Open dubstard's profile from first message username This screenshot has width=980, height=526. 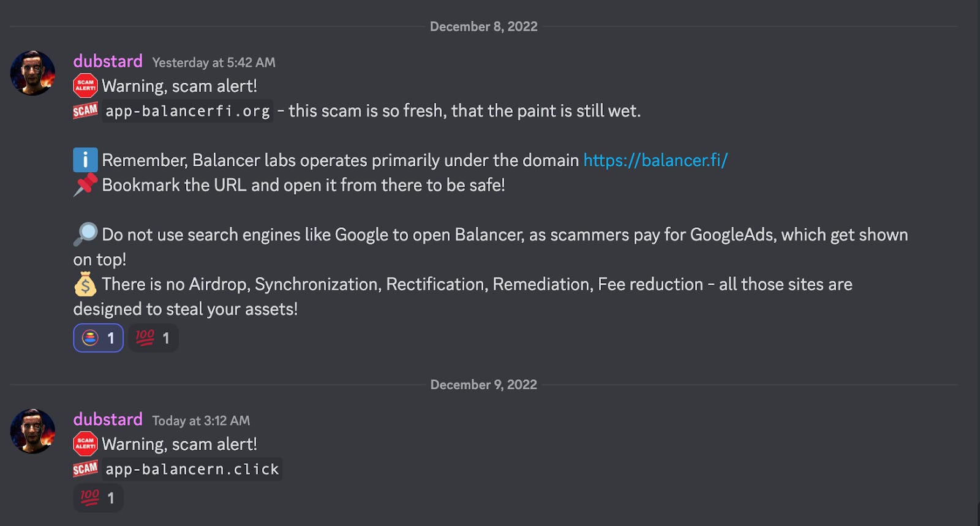tap(107, 61)
